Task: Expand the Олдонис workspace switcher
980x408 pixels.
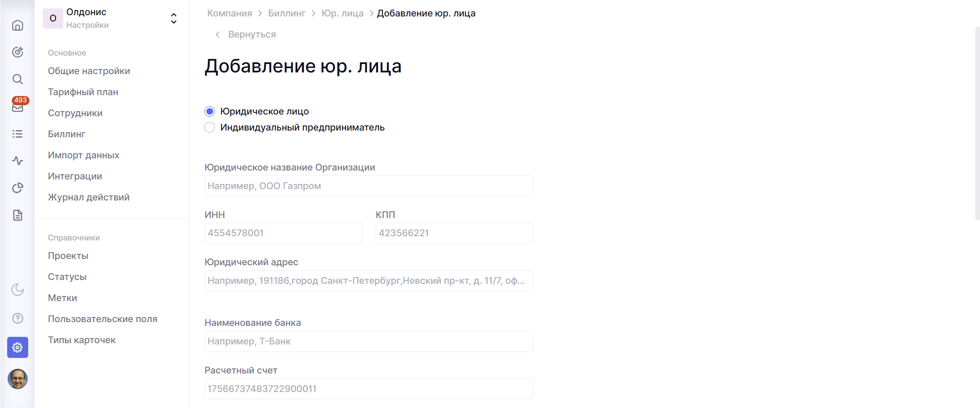Action: pyautogui.click(x=174, y=19)
